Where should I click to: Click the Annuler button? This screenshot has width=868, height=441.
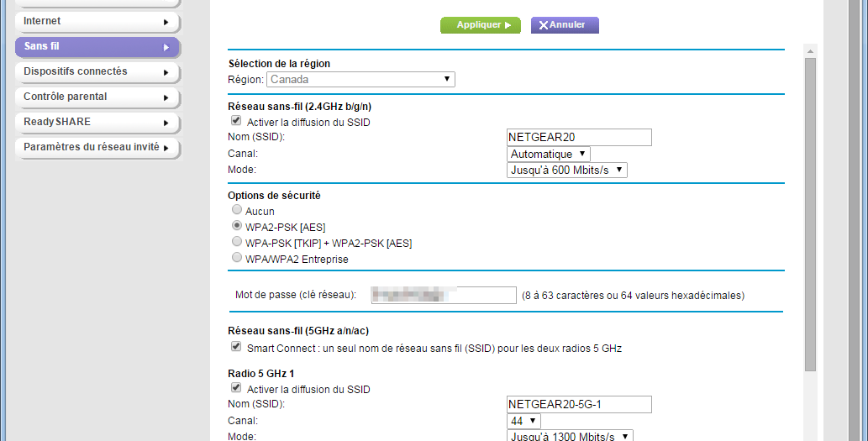[564, 25]
